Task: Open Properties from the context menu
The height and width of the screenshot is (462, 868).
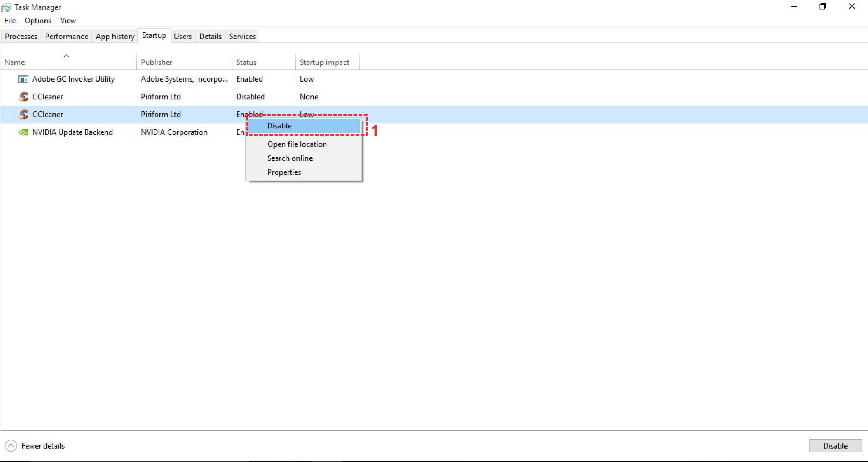Action: [x=284, y=172]
